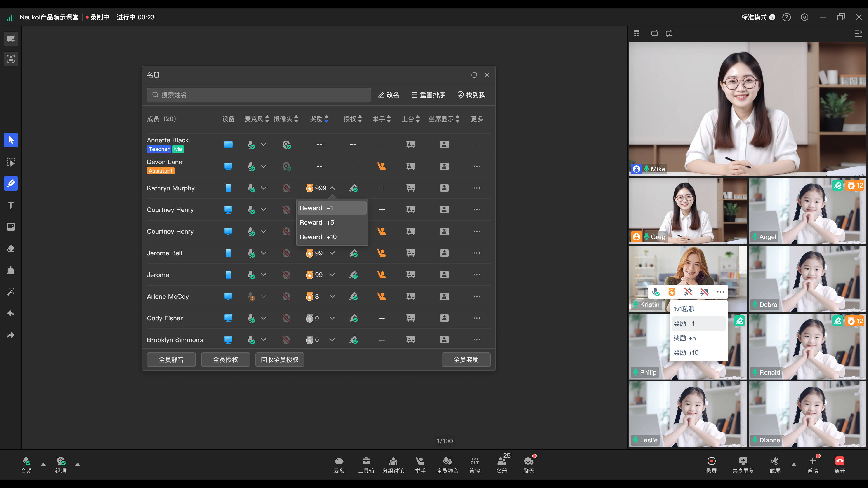Screen dimensions: 868x488
Task: Collapse Kathryn Murphy's reward dropdown
Action: click(x=332, y=188)
